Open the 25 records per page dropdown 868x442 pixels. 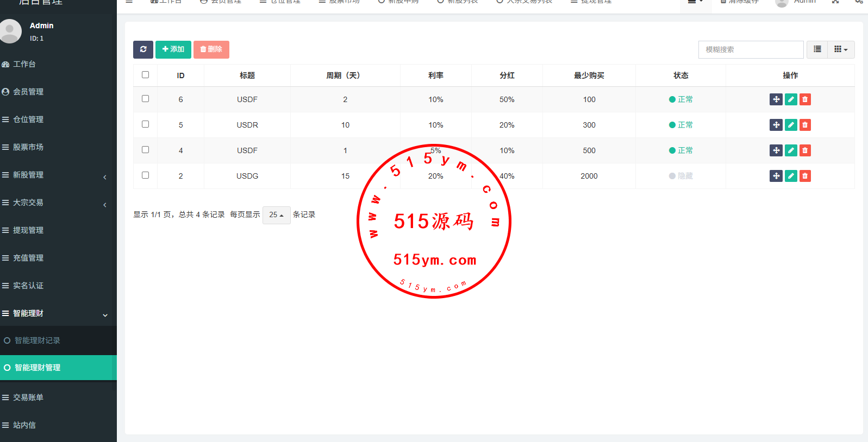coord(276,215)
